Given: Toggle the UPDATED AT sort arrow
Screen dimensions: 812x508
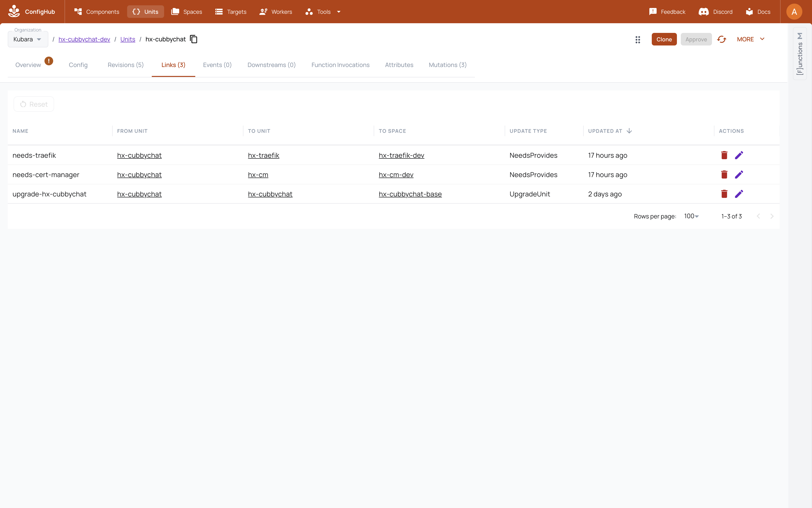Looking at the screenshot, I should 629,131.
